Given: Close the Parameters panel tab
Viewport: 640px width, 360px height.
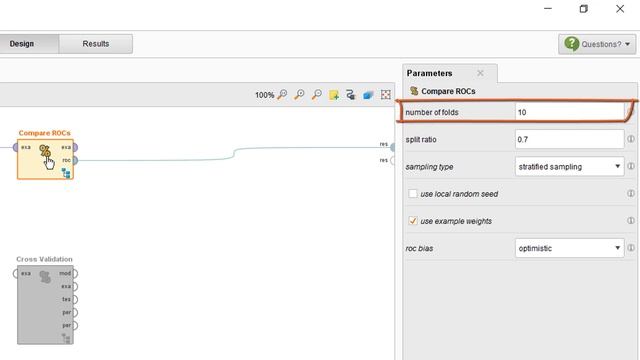Looking at the screenshot, I should [x=480, y=73].
